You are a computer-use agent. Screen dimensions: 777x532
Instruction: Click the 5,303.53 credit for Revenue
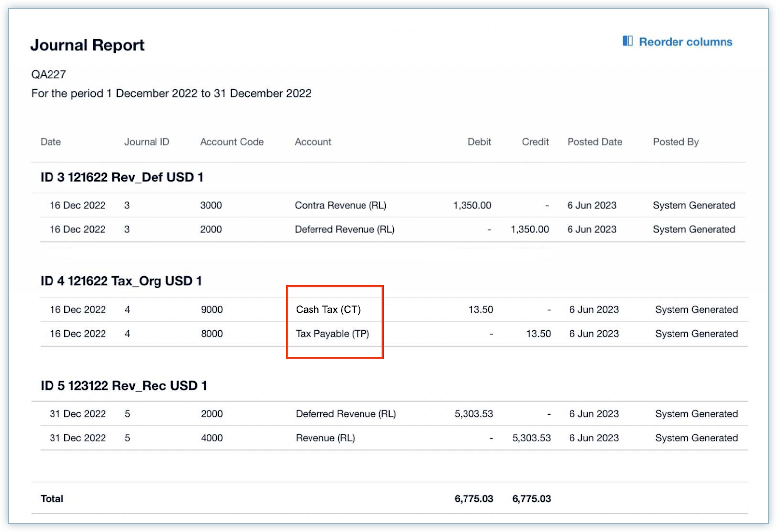[x=531, y=438]
